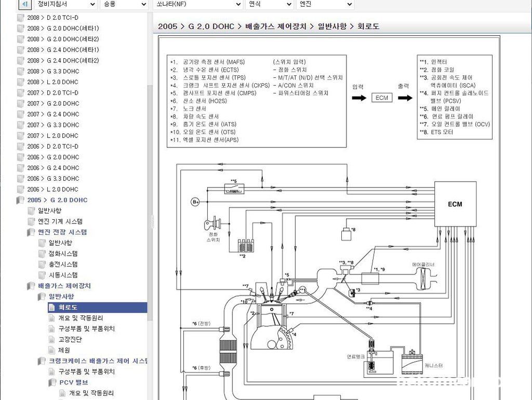Select 2008 > G 3.3 DOHC
Screen dimensions: 532x400
(x=54, y=71)
